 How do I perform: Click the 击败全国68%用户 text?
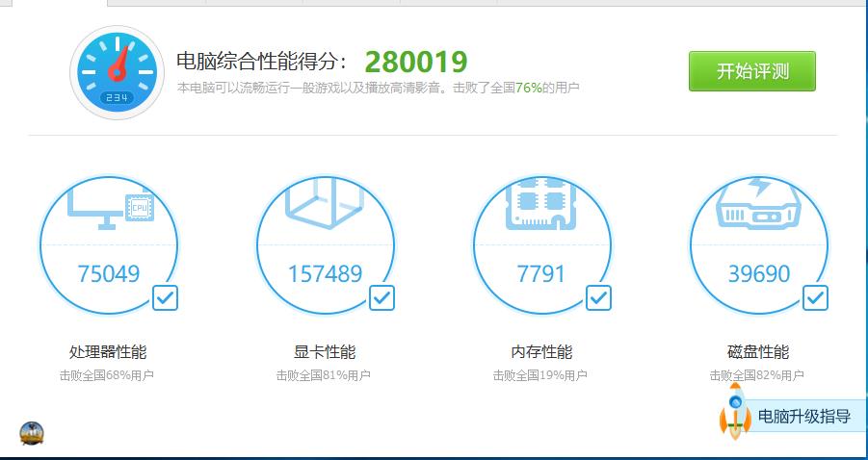click(107, 375)
